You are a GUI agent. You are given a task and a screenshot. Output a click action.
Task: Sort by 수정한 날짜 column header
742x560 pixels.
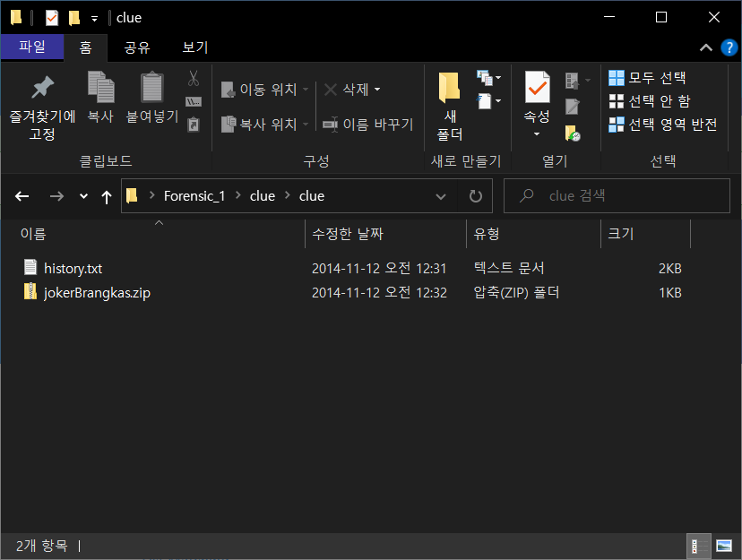pyautogui.click(x=385, y=234)
